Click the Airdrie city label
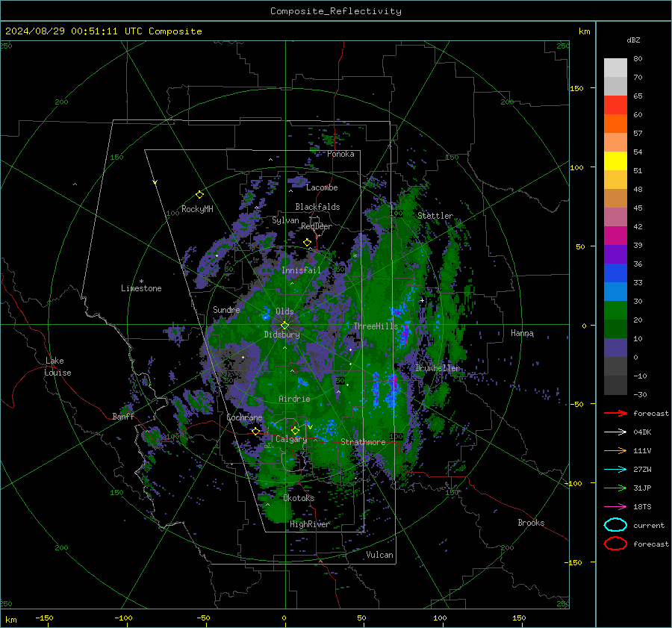Screen dimensions: 672x628 [294, 399]
